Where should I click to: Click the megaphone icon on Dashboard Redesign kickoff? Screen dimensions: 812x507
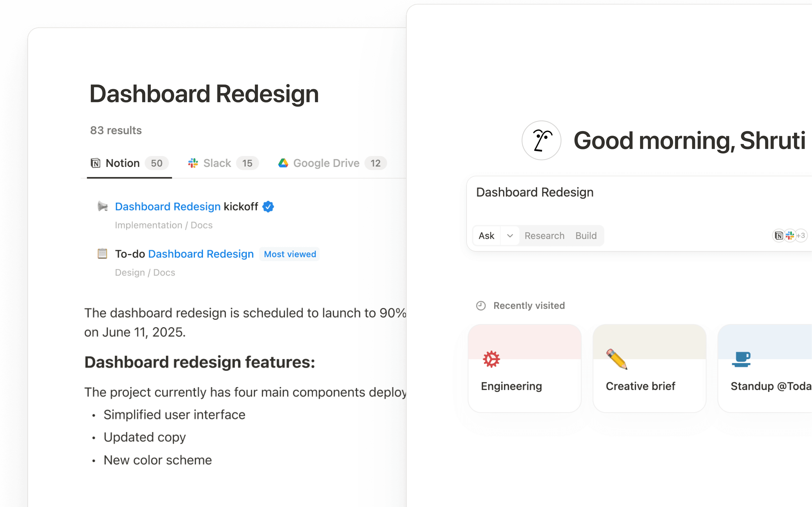coord(102,206)
